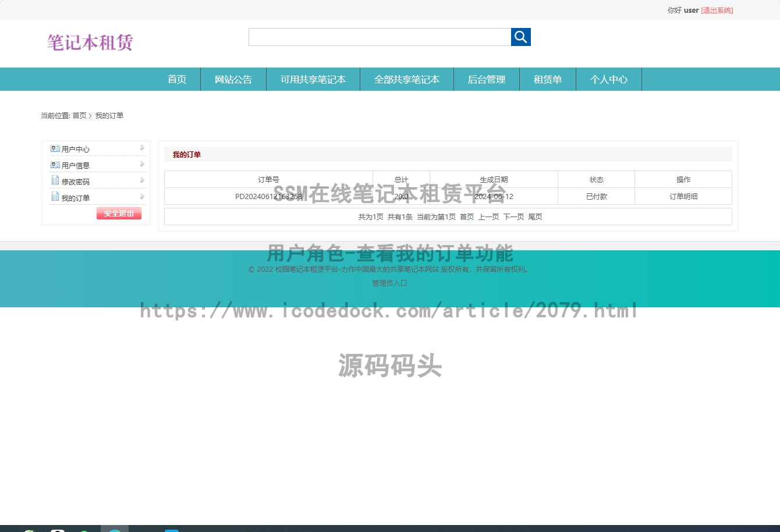Screen dimensions: 780x532
Task: Open the 个人中心 navigation tab
Action: coord(609,80)
